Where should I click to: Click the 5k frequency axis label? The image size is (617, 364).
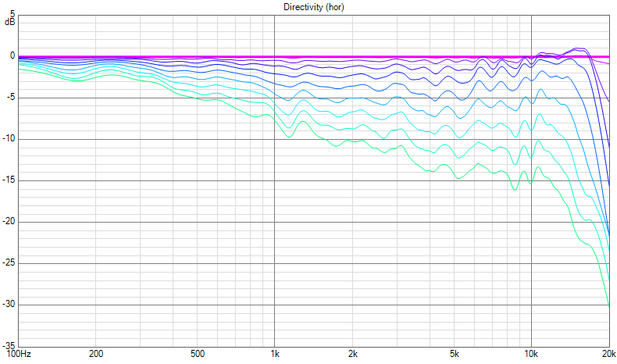pos(454,354)
